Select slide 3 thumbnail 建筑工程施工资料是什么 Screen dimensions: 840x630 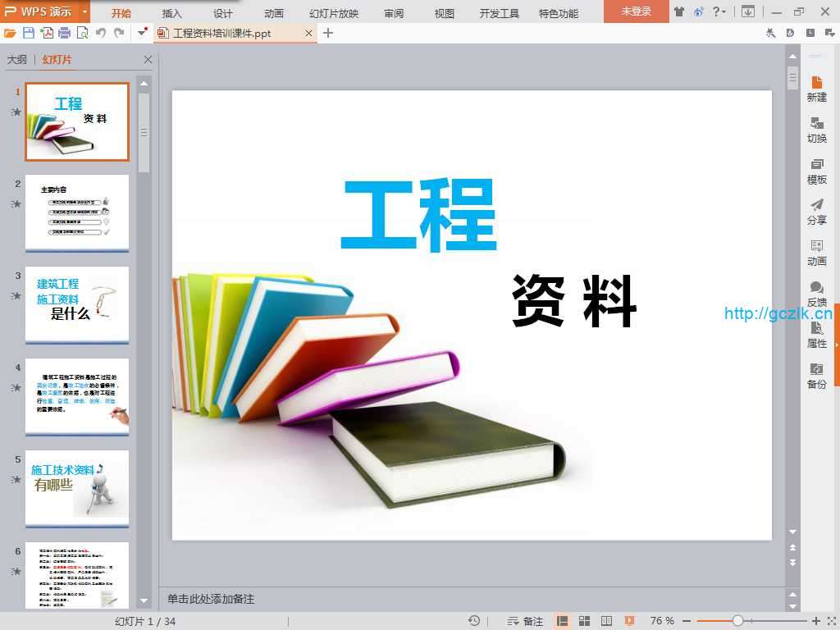77,305
